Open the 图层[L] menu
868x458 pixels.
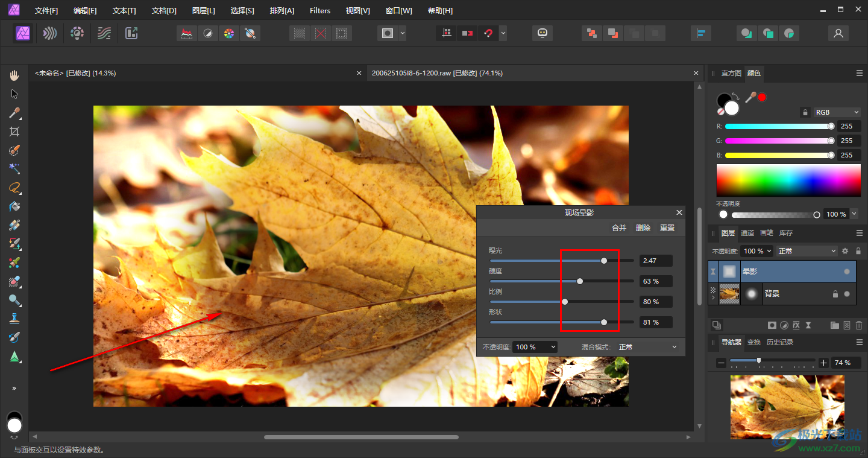pyautogui.click(x=203, y=11)
